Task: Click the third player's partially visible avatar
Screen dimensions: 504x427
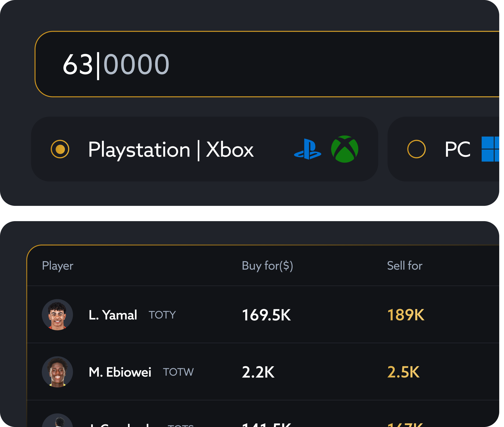Action: pyautogui.click(x=57, y=421)
